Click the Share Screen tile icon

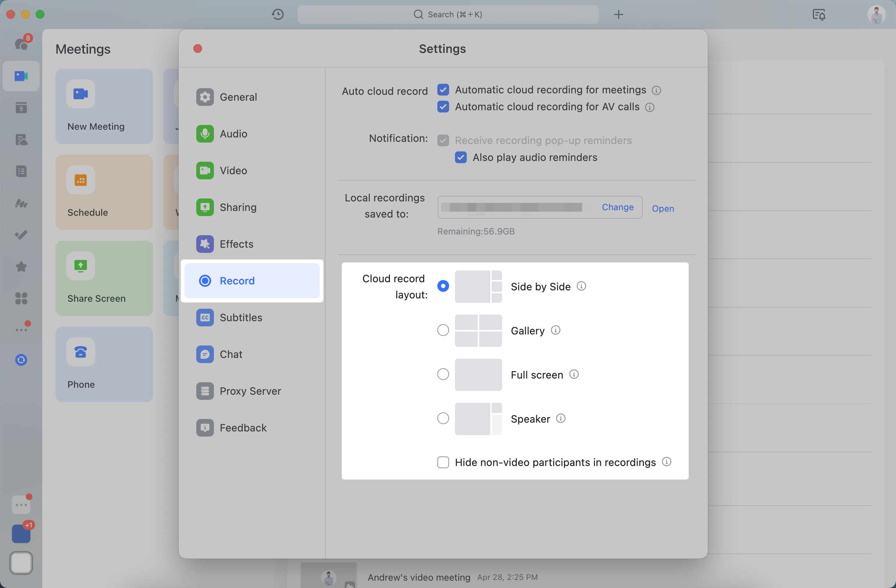click(x=80, y=266)
